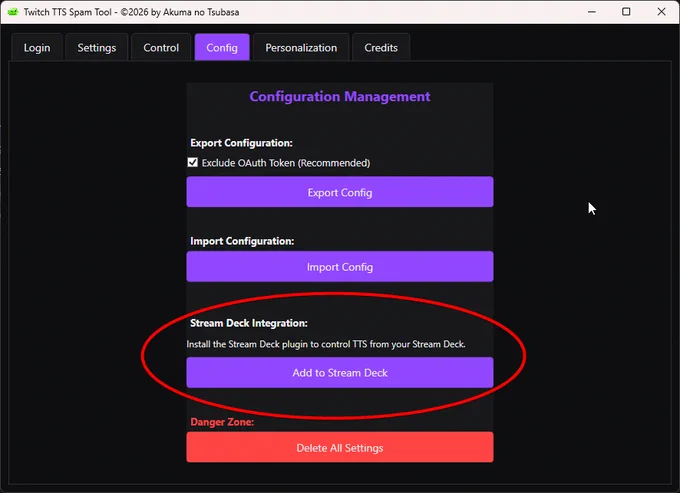Click the Install the Stream Deck plugin description
The height and width of the screenshot is (493, 680).
(326, 344)
